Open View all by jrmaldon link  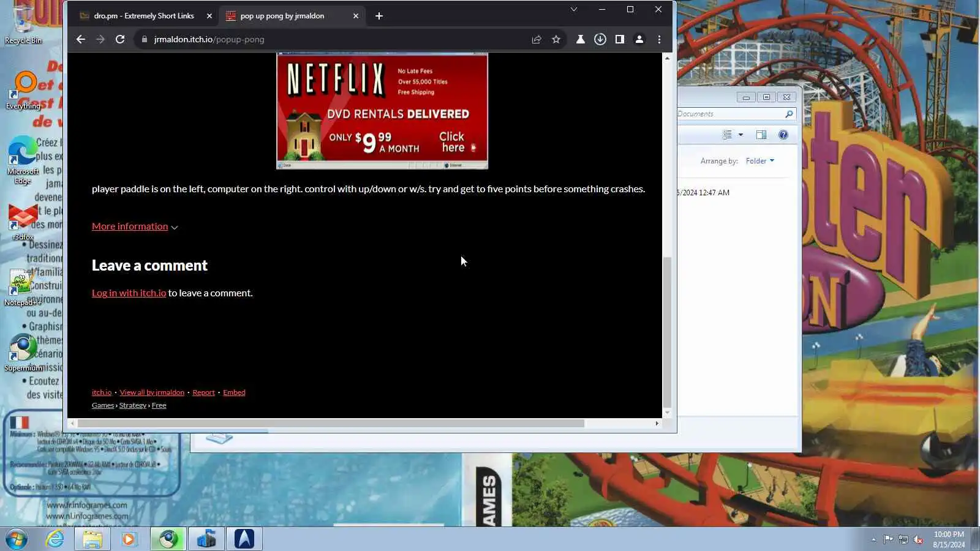tap(152, 392)
